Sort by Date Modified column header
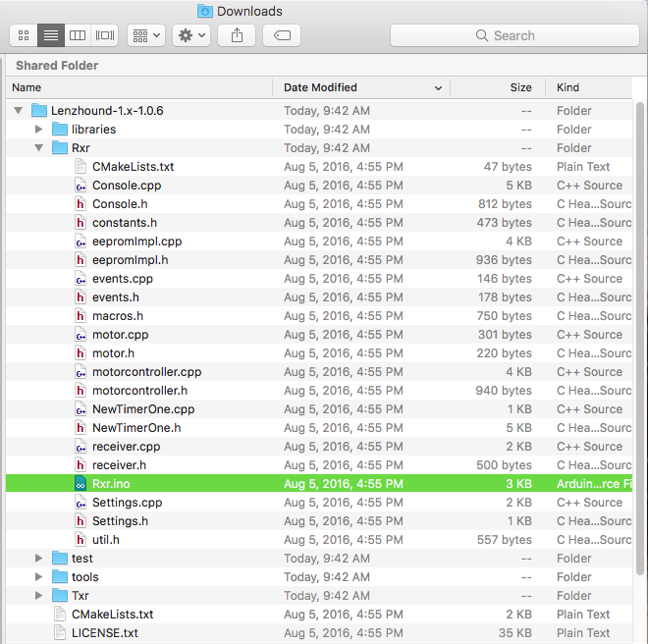Screen dimensions: 648x644 click(361, 87)
